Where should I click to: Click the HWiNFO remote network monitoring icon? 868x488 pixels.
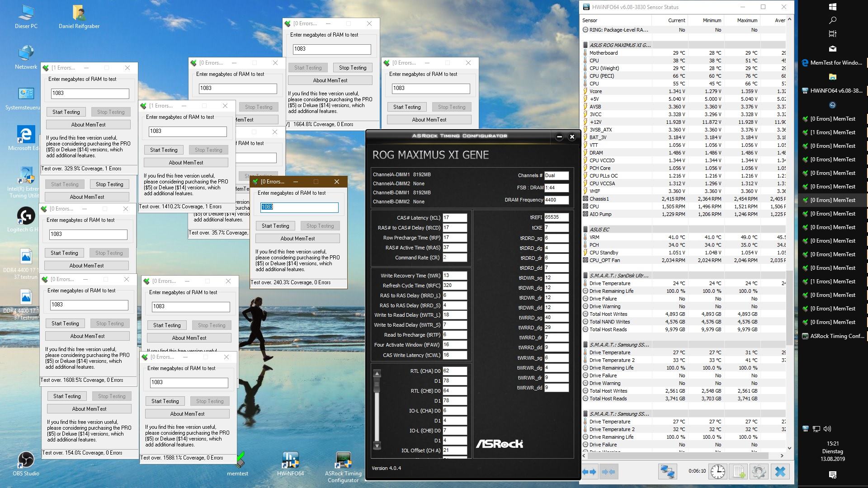[667, 472]
